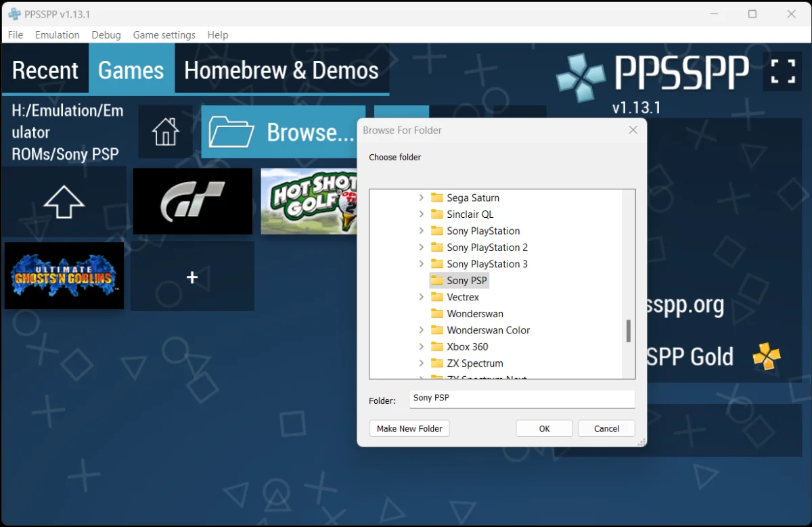Expand the Vectrex folder
Viewport: 812px width, 527px height.
click(x=421, y=297)
